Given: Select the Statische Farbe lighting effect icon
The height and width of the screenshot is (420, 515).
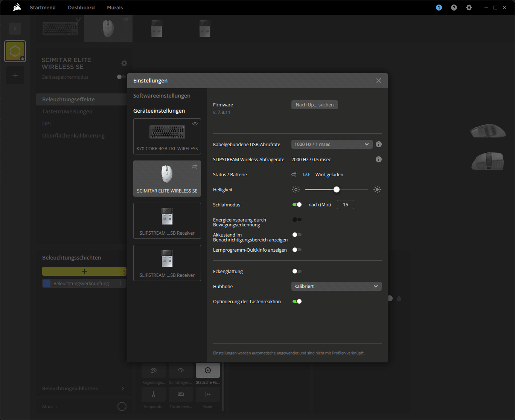Looking at the screenshot, I should click(x=208, y=371).
